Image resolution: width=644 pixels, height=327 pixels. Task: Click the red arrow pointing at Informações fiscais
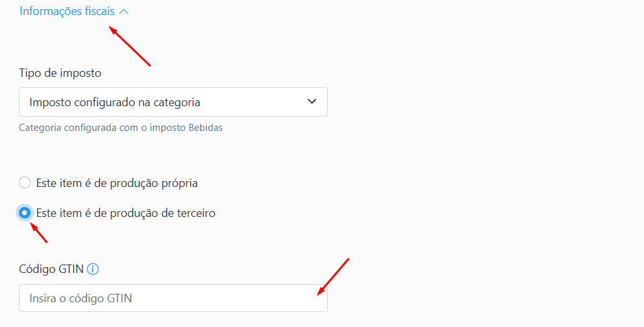130,46
